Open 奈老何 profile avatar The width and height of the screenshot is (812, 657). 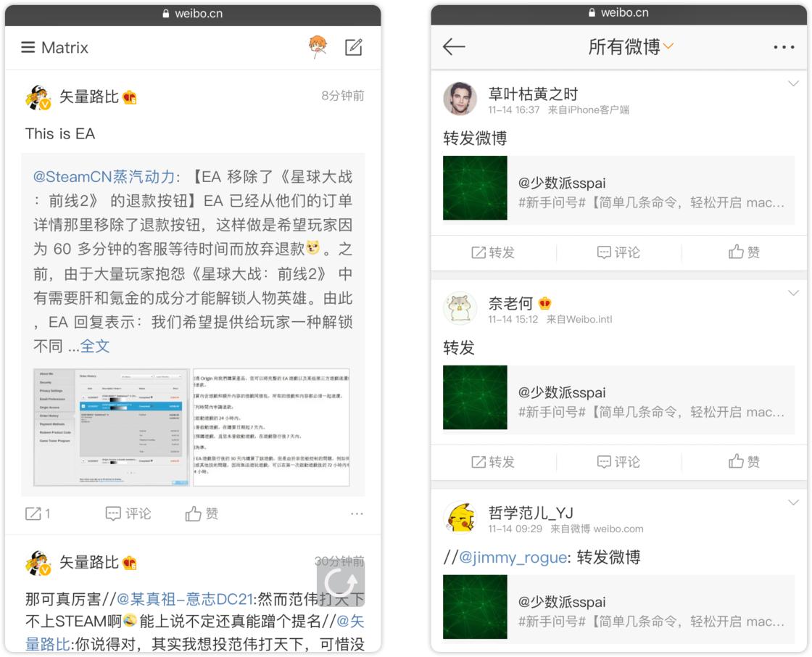[460, 307]
